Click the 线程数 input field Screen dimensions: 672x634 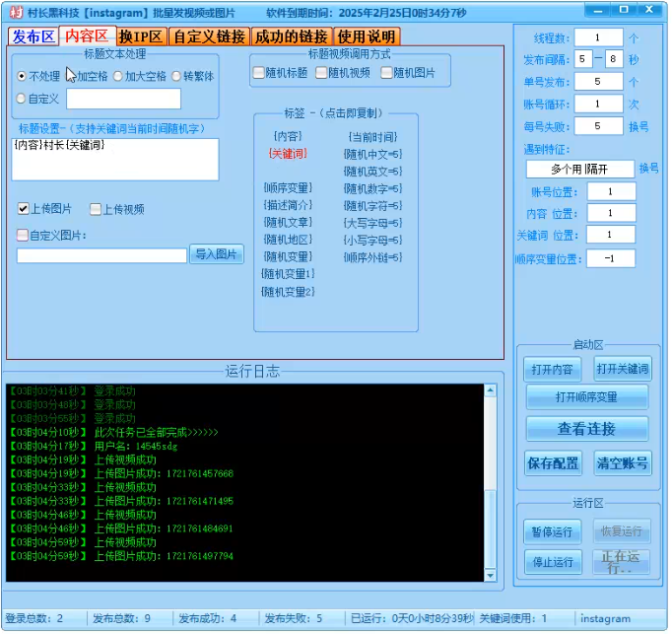pyautogui.click(x=598, y=37)
